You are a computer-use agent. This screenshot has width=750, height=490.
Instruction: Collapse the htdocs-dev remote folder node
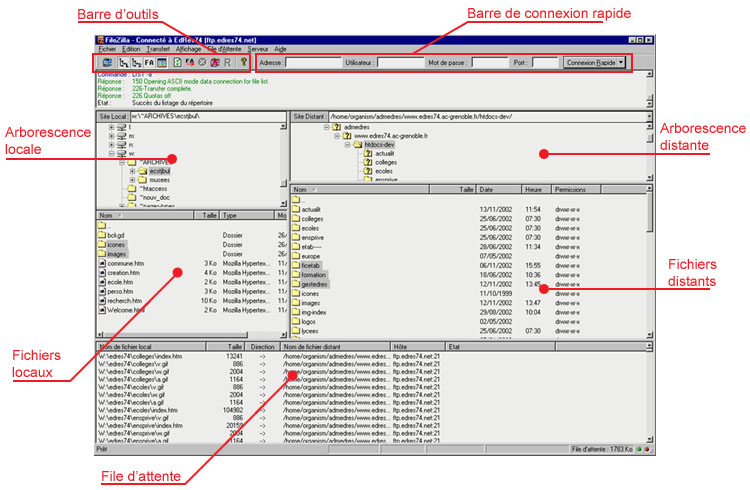[x=347, y=144]
